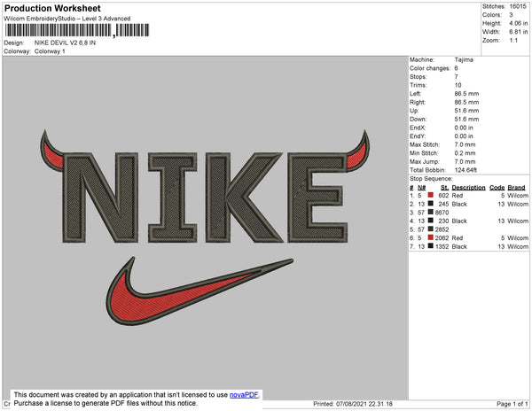Click the black swatch in stop row 4

[x=431, y=221]
